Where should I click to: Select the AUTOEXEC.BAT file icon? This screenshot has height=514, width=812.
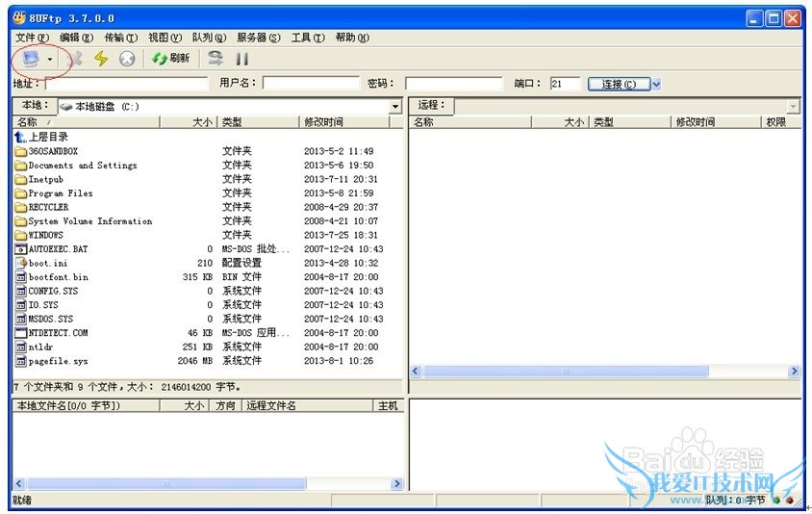21,249
